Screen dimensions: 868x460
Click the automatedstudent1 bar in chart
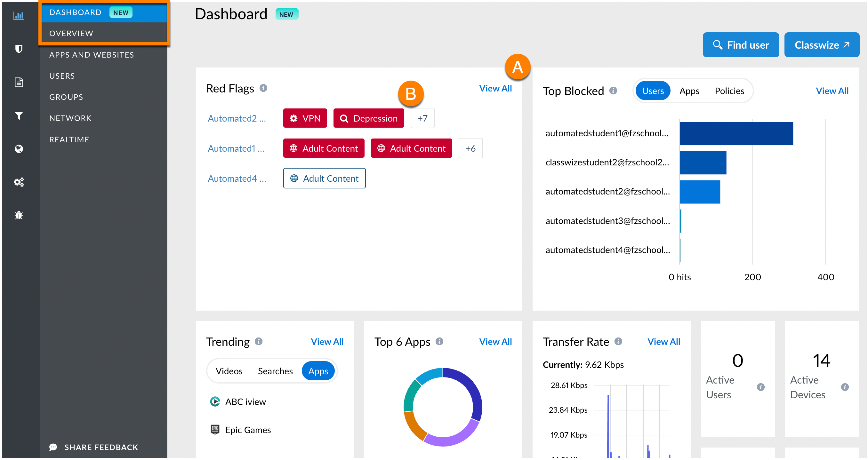coord(736,134)
